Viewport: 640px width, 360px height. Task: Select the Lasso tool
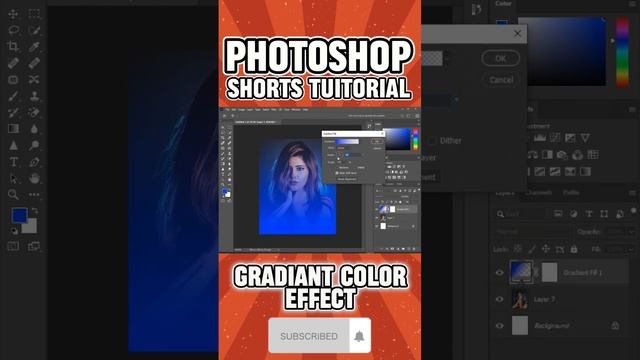pos(13,30)
